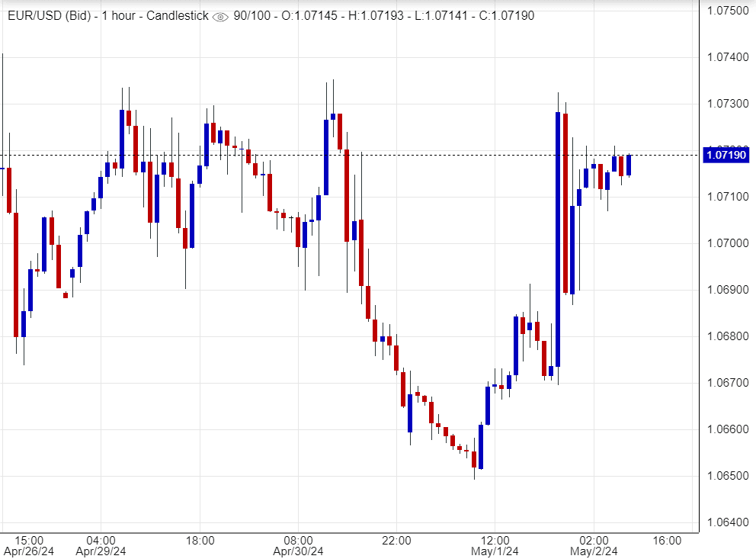The image size is (756, 559).
Task: Click the 12:00 May/1/24 time label
Action: [495, 545]
